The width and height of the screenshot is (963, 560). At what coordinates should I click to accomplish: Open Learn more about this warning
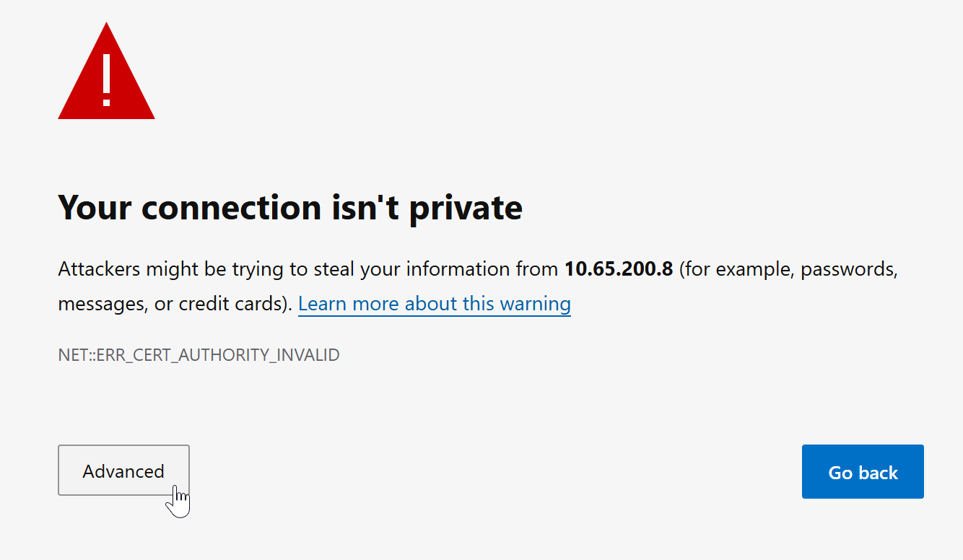coord(435,304)
